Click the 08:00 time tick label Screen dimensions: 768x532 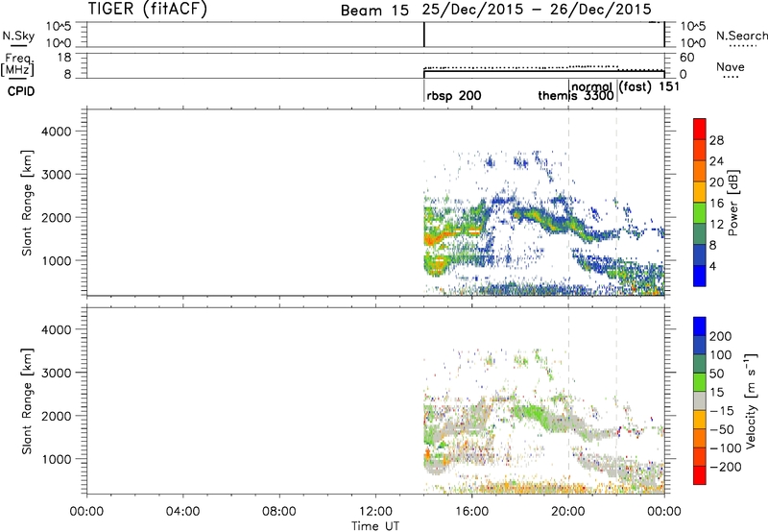tap(279, 512)
